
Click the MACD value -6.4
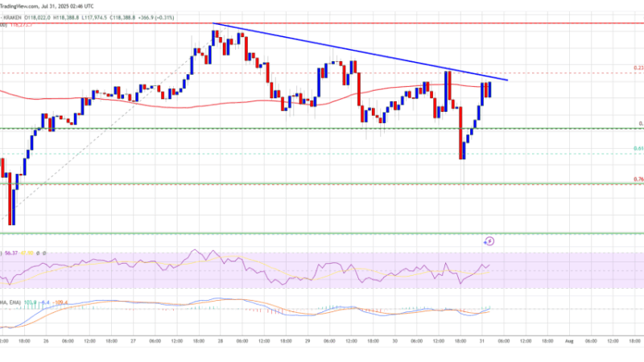pos(45,303)
